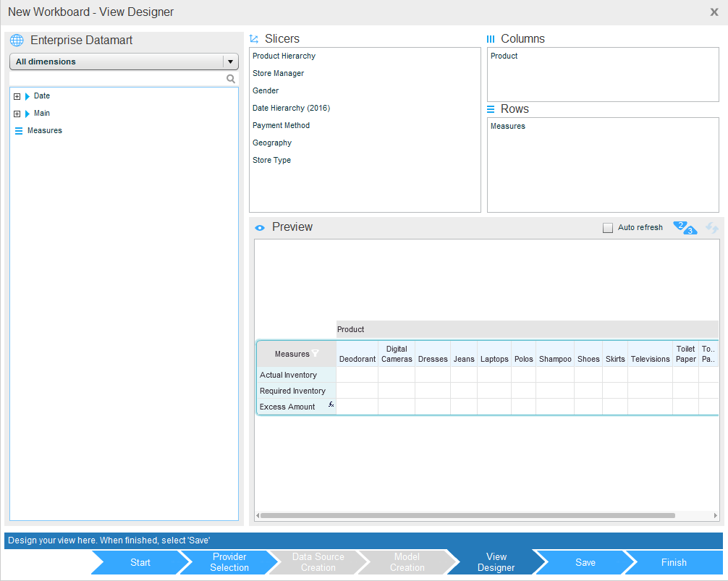Image resolution: width=728 pixels, height=581 pixels.
Task: Click the Slicers axis icon
Action: coord(254,39)
